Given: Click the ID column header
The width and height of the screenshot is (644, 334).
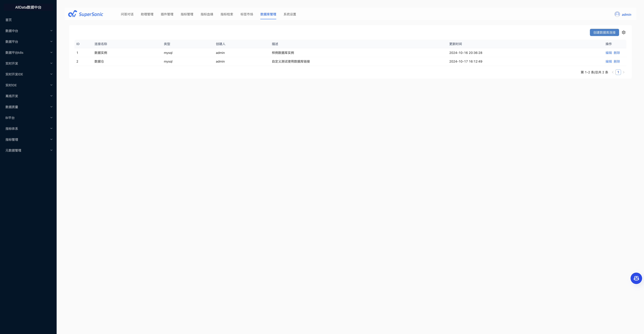Looking at the screenshot, I should point(78,44).
